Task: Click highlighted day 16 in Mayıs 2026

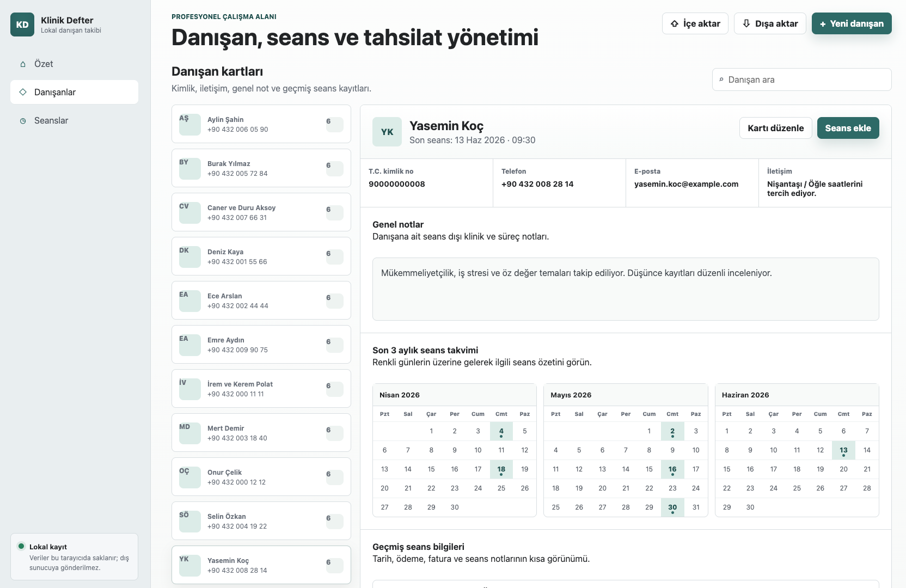Action: pyautogui.click(x=672, y=469)
